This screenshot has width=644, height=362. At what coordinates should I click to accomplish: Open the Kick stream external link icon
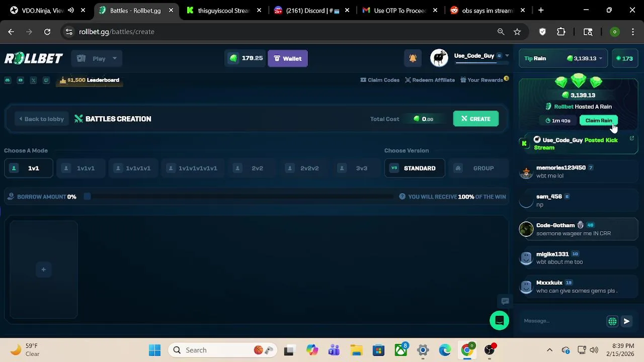[x=632, y=138]
